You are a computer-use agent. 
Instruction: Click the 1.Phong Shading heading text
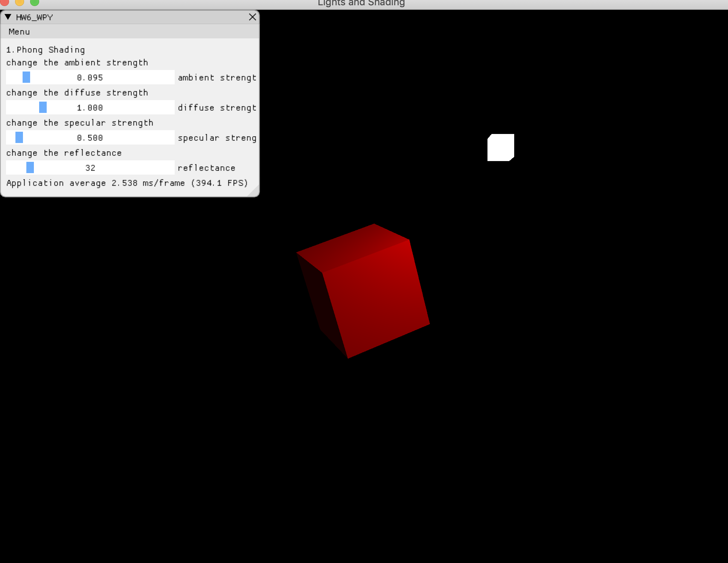(x=46, y=50)
